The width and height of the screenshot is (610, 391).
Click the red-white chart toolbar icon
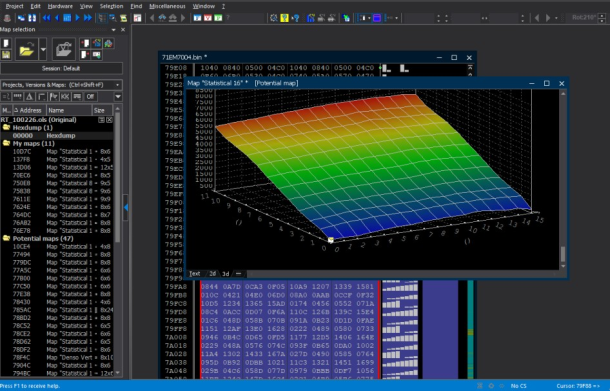point(137,18)
